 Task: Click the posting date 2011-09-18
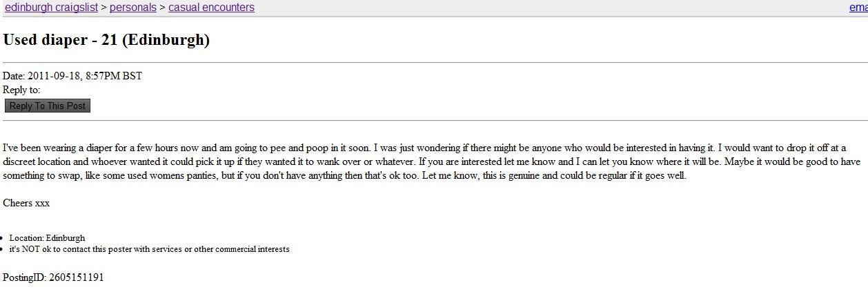pyautogui.click(x=54, y=76)
